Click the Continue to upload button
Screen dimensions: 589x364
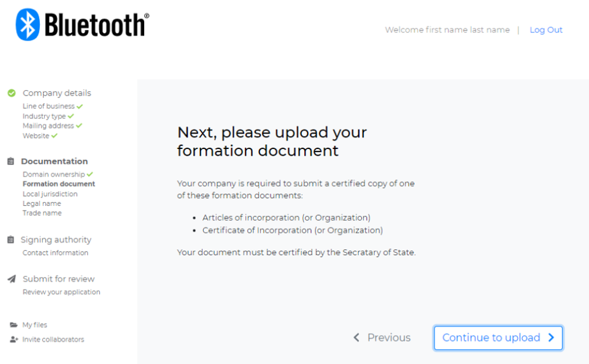498,338
